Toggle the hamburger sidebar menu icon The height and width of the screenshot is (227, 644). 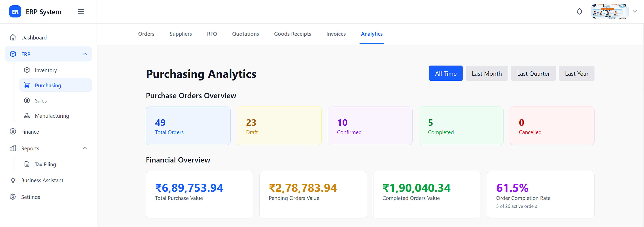81,11
